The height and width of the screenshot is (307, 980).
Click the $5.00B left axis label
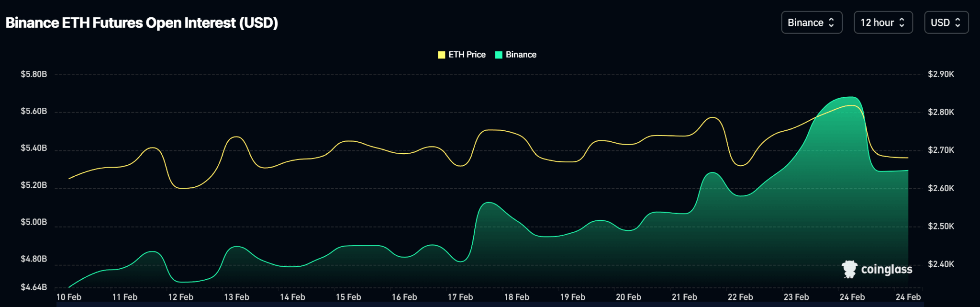pyautogui.click(x=33, y=222)
